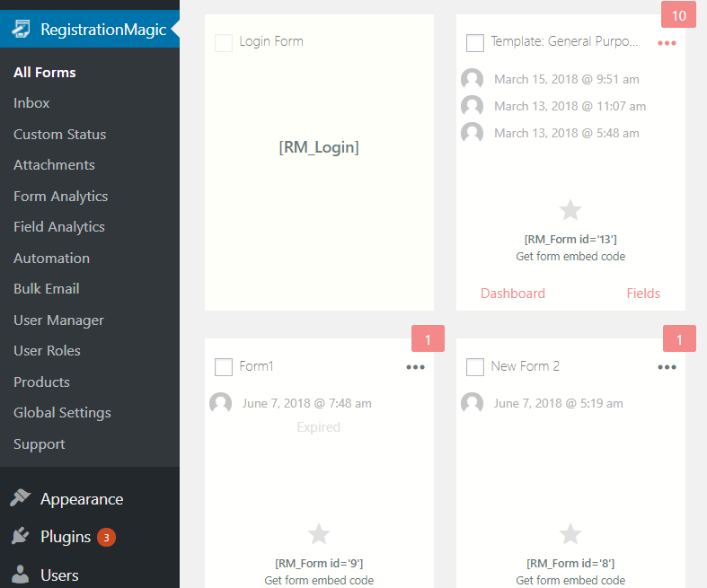The height and width of the screenshot is (588, 707).
Task: Open three-dot menu on Template General Purpose
Action: tap(667, 43)
